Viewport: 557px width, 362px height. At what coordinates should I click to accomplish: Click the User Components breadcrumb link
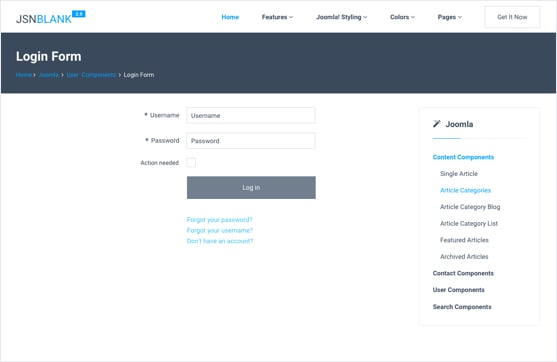pos(91,75)
